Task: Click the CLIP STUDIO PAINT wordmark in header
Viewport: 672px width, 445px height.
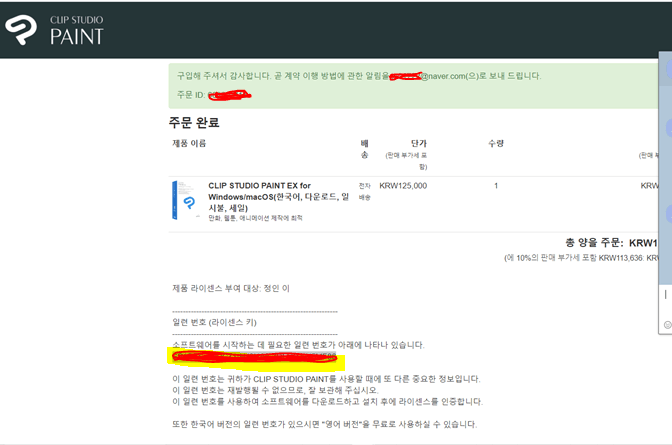Action: 77,31
